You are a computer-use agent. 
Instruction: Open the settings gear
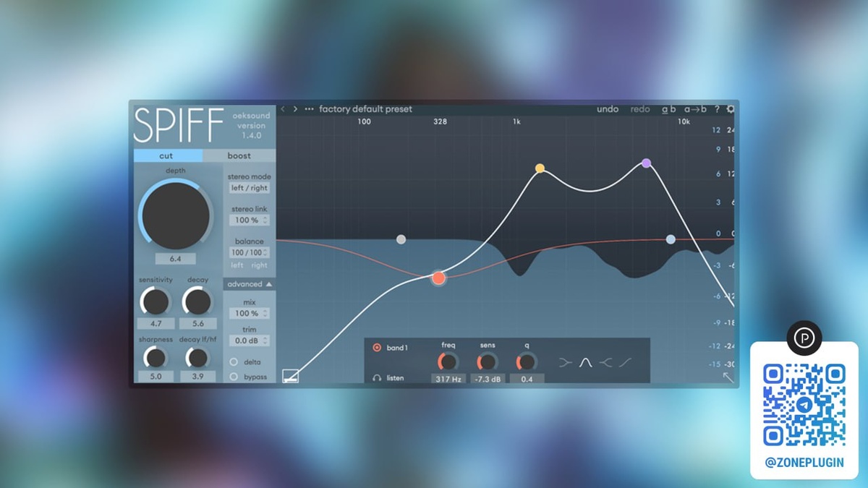click(x=731, y=109)
